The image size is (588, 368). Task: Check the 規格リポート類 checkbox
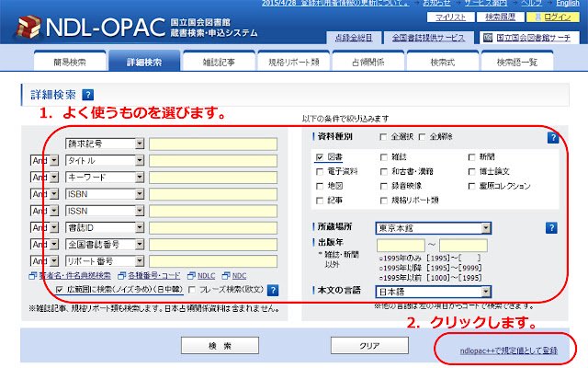[384, 201]
